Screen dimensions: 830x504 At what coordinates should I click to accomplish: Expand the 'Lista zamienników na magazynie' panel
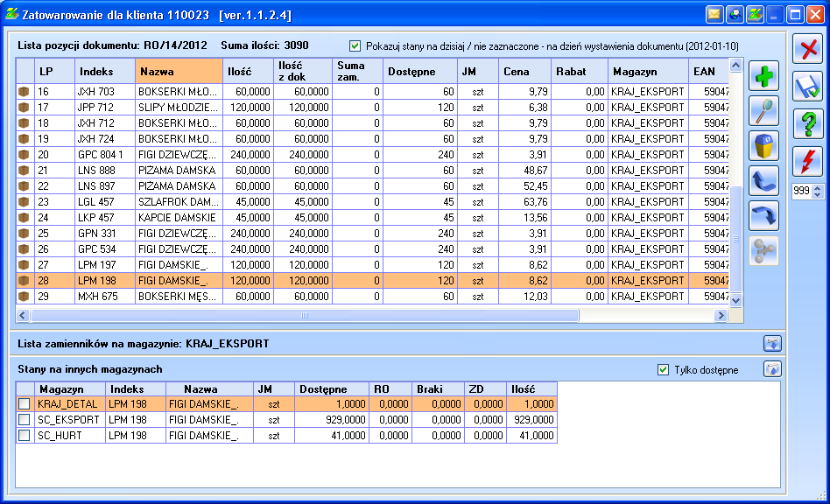(x=771, y=343)
